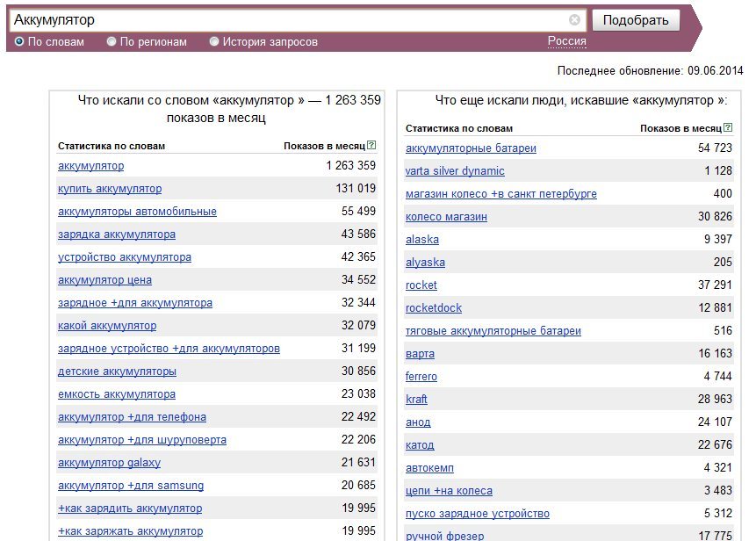The width and height of the screenshot is (756, 541).
Task: Click the help icon beside right 'Показов в месяц'
Action: tap(728, 127)
